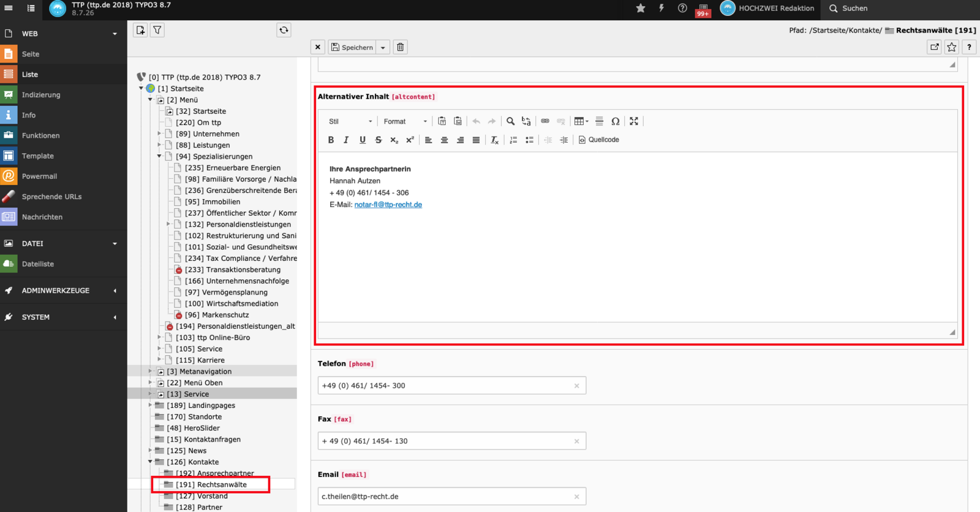Bookmark this page with the star icon
The height and width of the screenshot is (512, 980).
[x=951, y=47]
